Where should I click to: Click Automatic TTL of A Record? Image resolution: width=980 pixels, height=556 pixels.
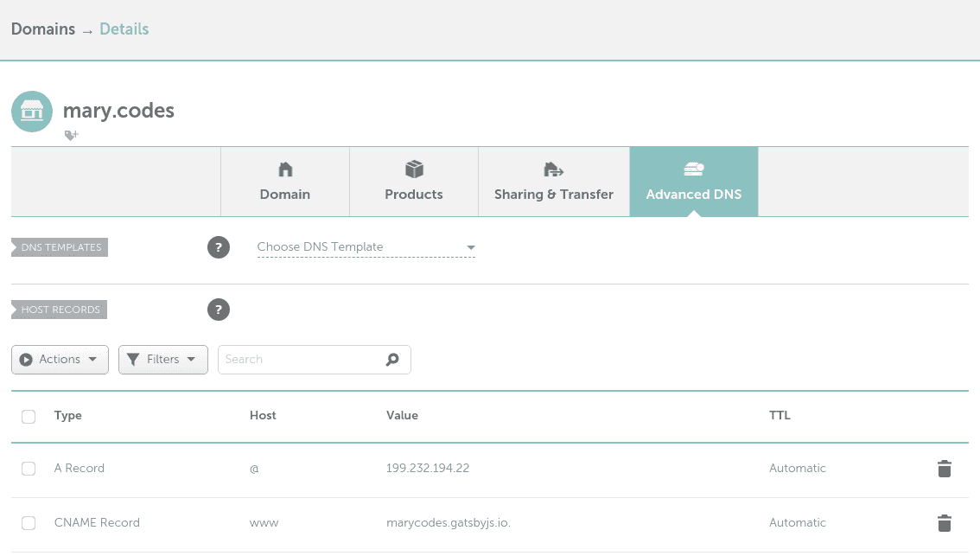pos(798,469)
